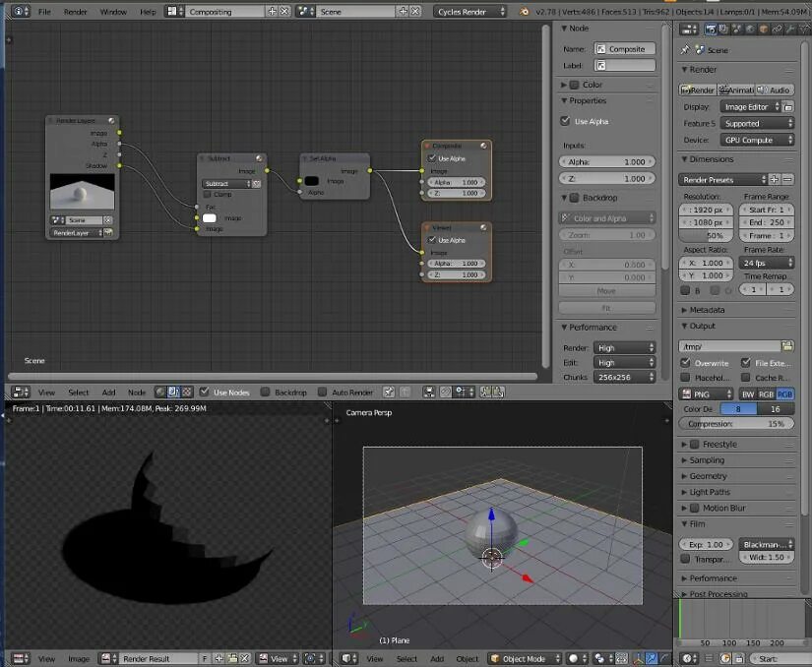Toggle the Use Nodes checkbox
The width and height of the screenshot is (812, 667).
(x=205, y=392)
